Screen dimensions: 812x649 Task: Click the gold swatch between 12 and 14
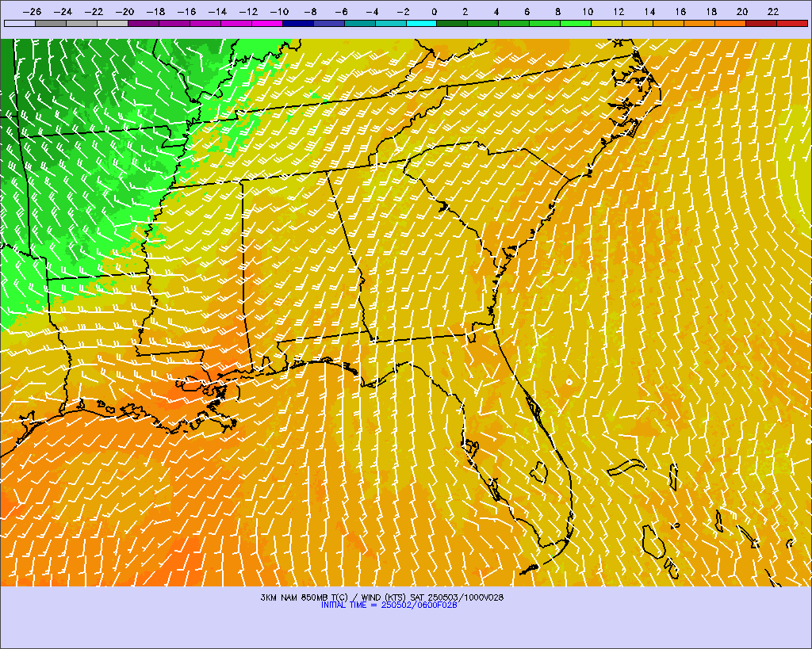(638, 23)
